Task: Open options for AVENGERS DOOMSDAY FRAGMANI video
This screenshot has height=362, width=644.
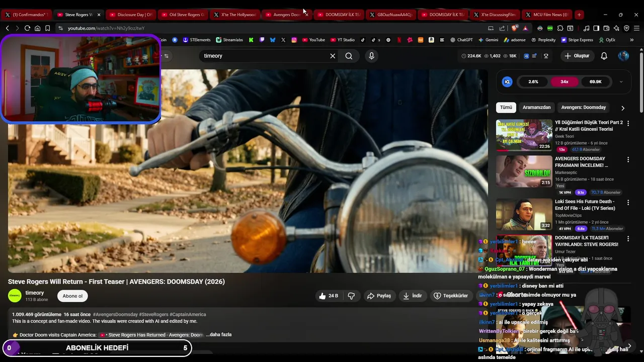Action: point(628,160)
